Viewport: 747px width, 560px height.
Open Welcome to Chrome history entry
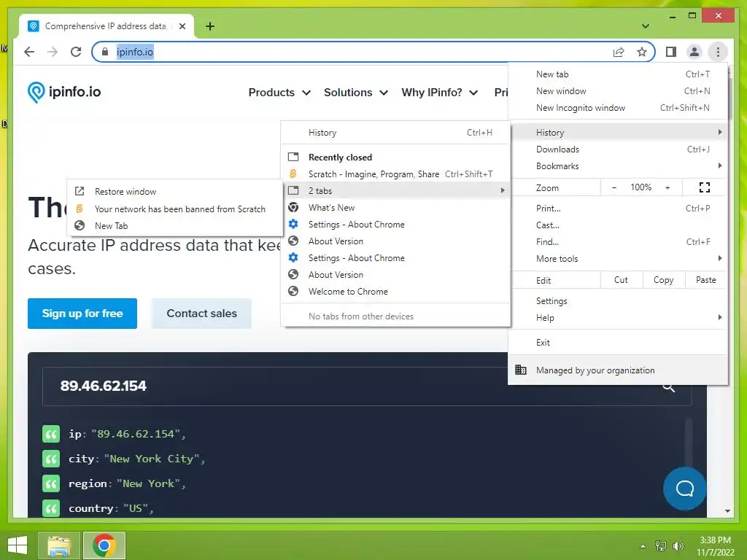point(395,292)
